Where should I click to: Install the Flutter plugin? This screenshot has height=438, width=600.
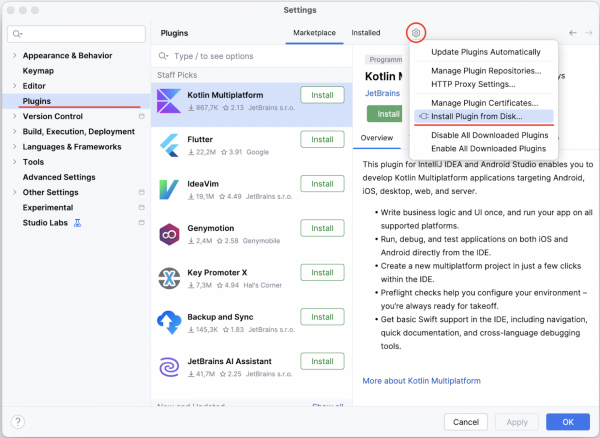click(322, 139)
